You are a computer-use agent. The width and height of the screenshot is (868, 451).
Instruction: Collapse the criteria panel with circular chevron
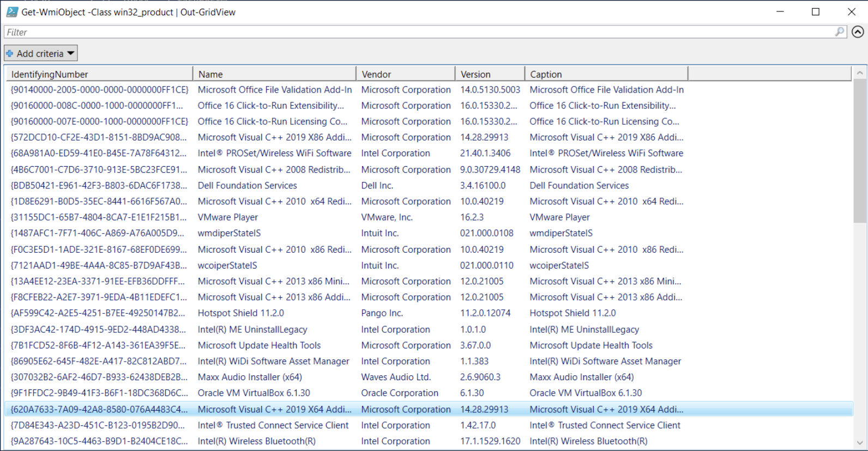point(858,32)
